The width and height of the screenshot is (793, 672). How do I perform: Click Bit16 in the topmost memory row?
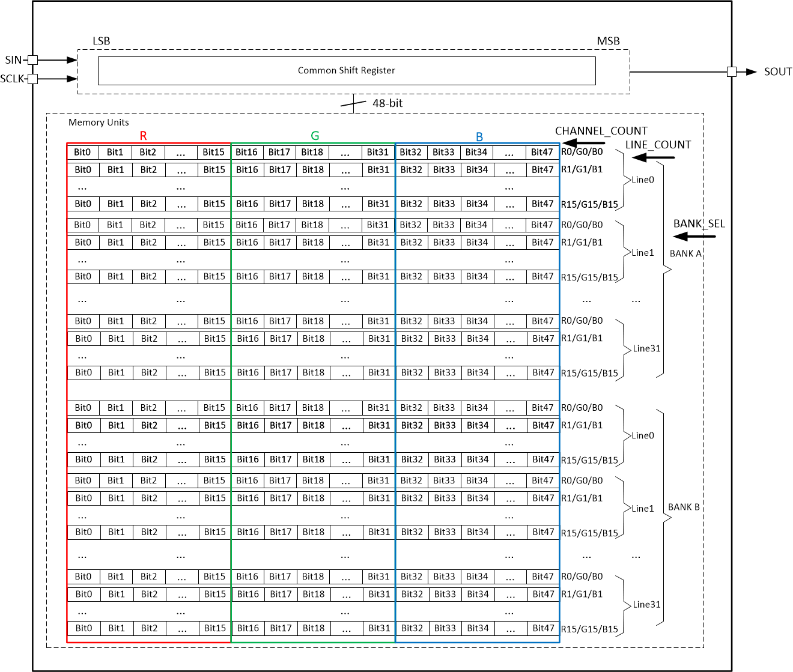246,152
